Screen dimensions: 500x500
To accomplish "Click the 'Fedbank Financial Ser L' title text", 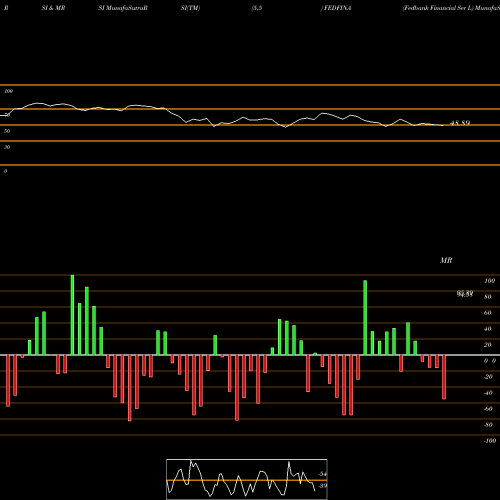I will click(x=438, y=8).
